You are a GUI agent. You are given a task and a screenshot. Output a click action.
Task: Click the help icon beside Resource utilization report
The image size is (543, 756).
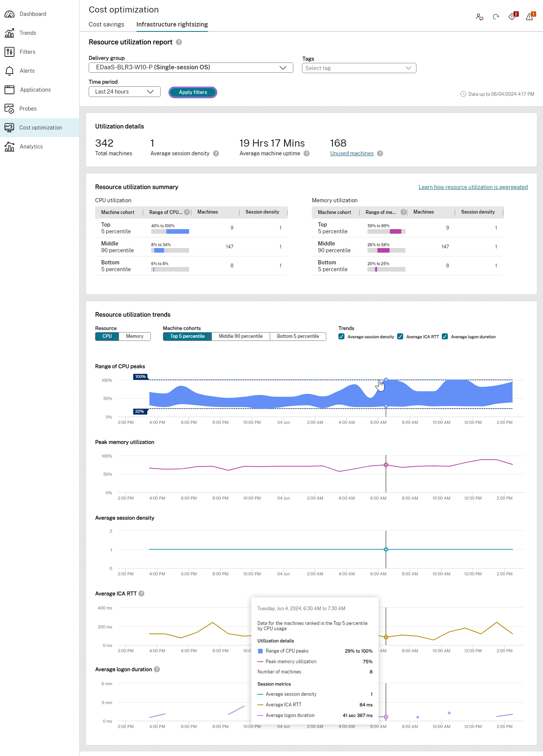point(179,42)
